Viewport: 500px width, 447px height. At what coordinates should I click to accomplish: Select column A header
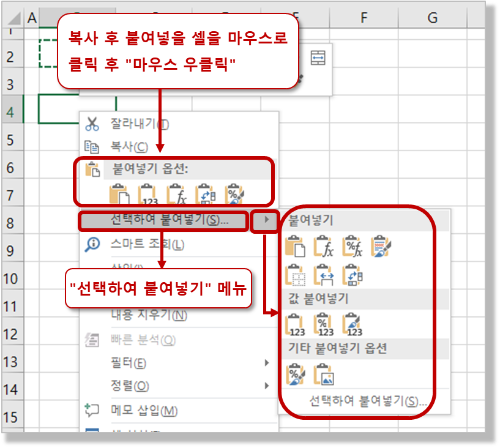[32, 17]
